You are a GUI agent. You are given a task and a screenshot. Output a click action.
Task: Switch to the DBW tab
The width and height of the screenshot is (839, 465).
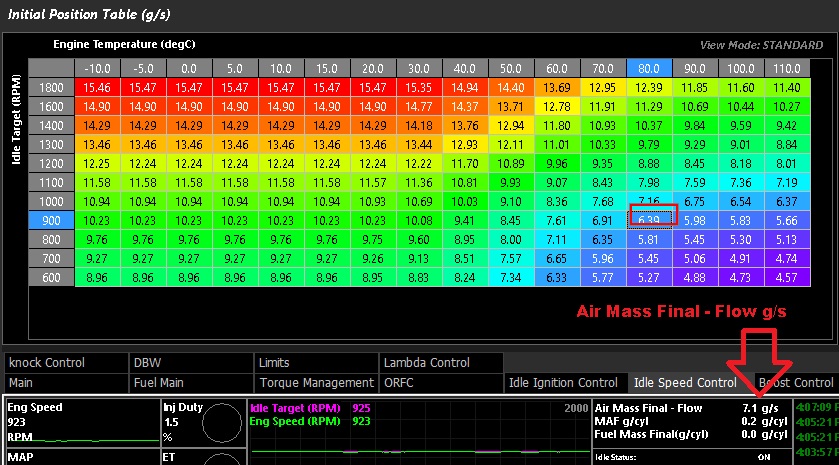coord(191,362)
